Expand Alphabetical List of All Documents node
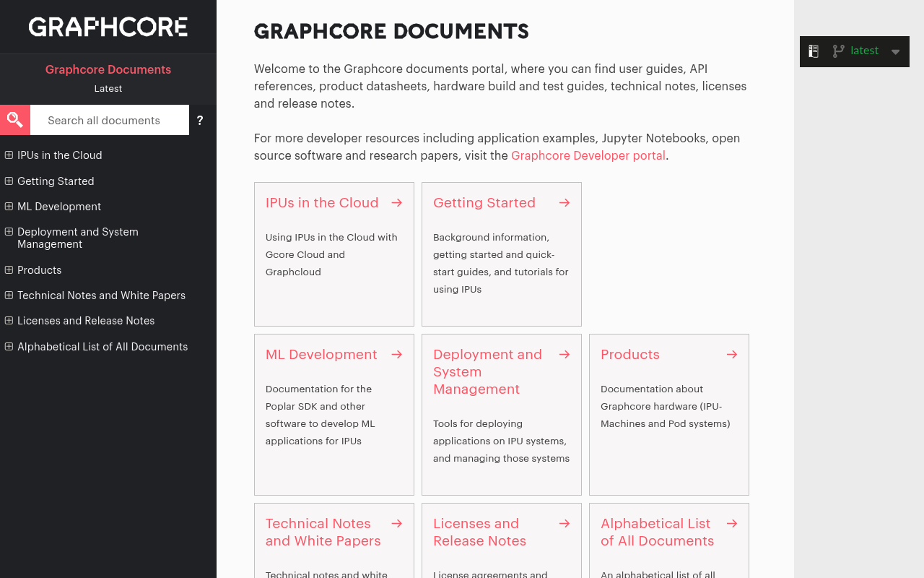Viewport: 924px width, 578px height. pyautogui.click(x=9, y=346)
